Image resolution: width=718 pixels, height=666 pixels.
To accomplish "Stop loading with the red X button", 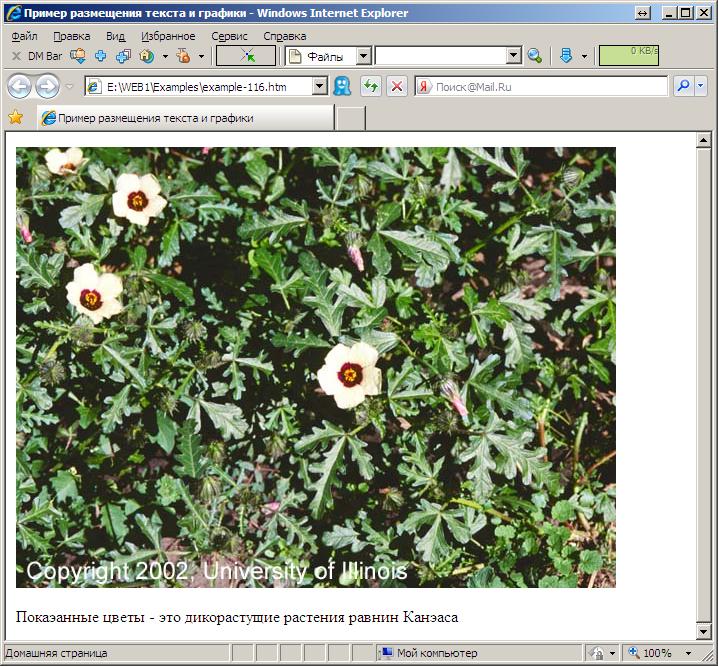I will [x=397, y=86].
